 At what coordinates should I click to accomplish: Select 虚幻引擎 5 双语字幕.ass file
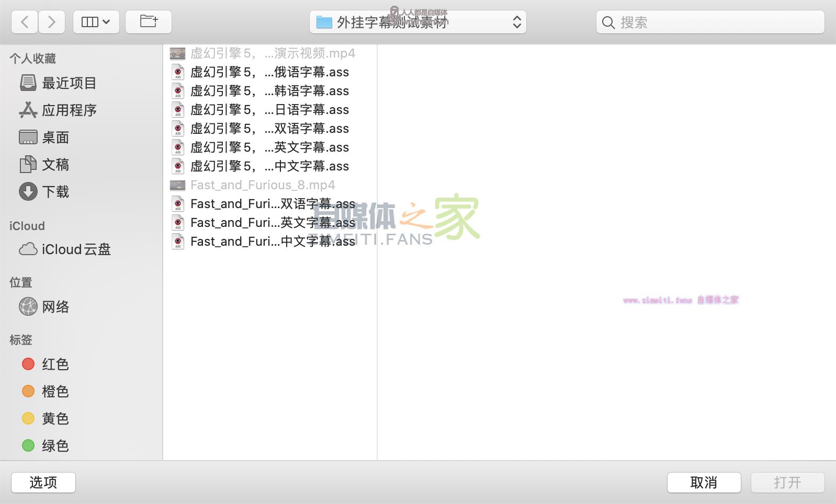click(270, 129)
